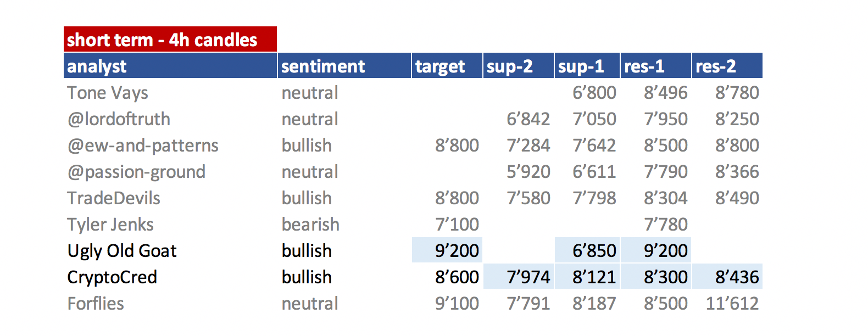
Task: Click the 'analyst' column header
Action: (x=170, y=66)
